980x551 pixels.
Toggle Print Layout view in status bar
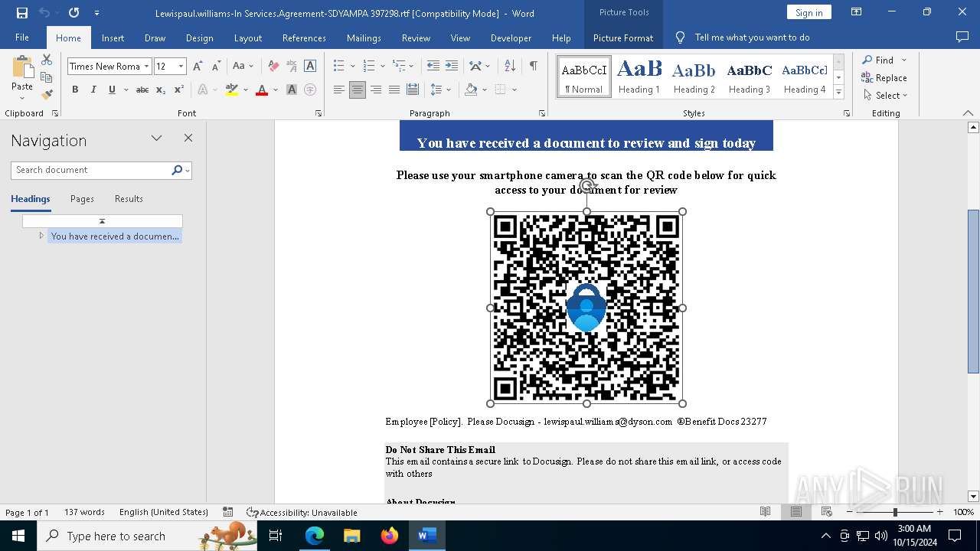[795, 512]
